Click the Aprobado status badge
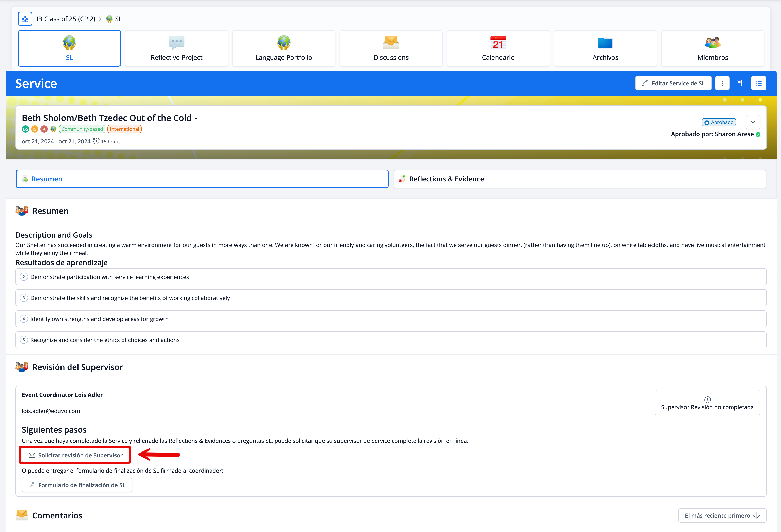This screenshot has height=532, width=781. click(x=719, y=122)
